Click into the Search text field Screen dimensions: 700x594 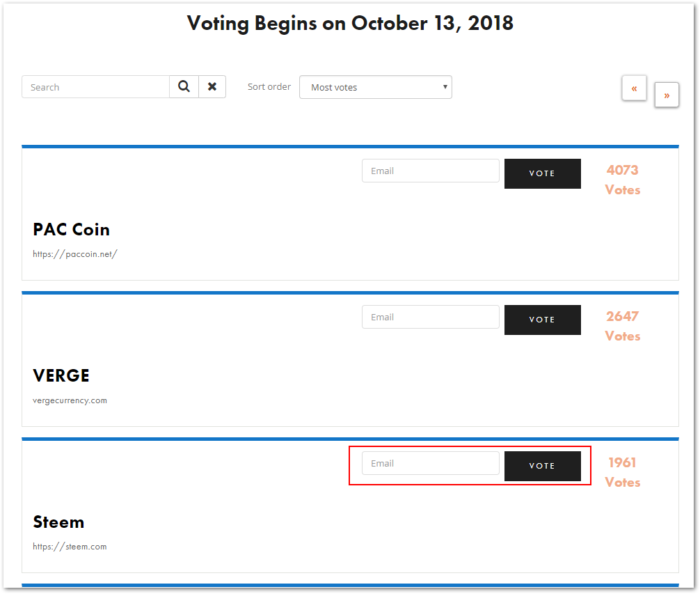point(96,87)
